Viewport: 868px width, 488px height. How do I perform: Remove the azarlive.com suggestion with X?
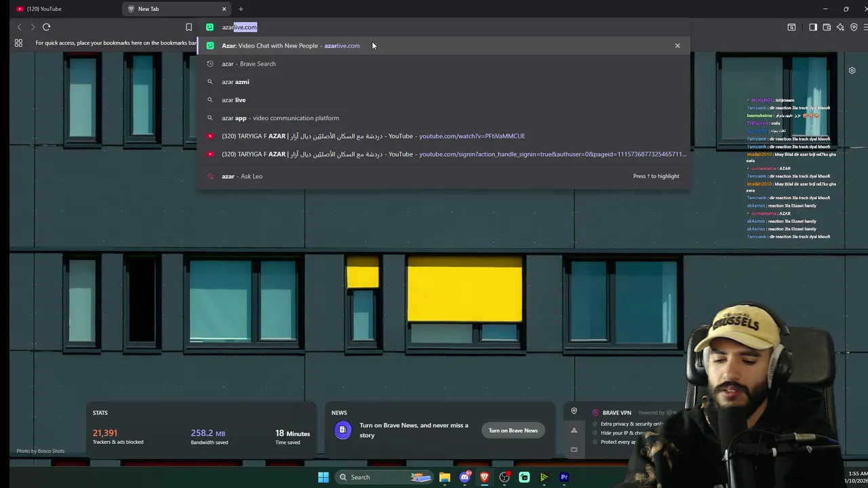coord(677,45)
